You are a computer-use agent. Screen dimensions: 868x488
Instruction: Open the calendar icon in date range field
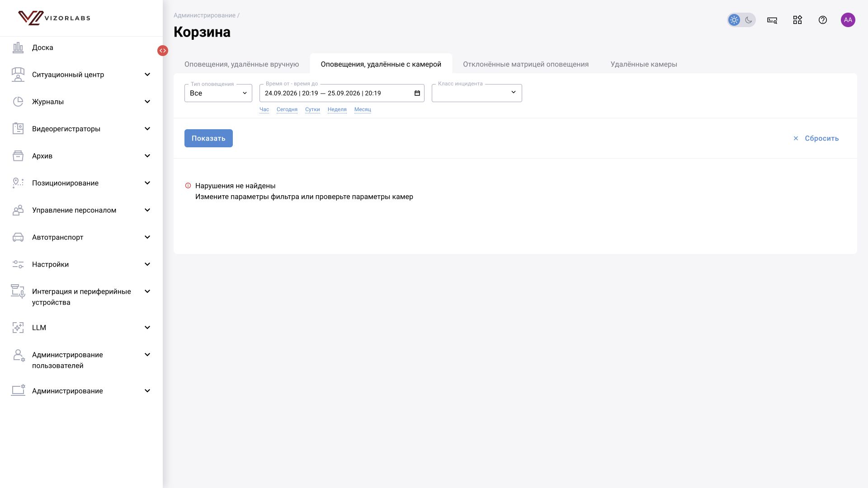pyautogui.click(x=417, y=93)
